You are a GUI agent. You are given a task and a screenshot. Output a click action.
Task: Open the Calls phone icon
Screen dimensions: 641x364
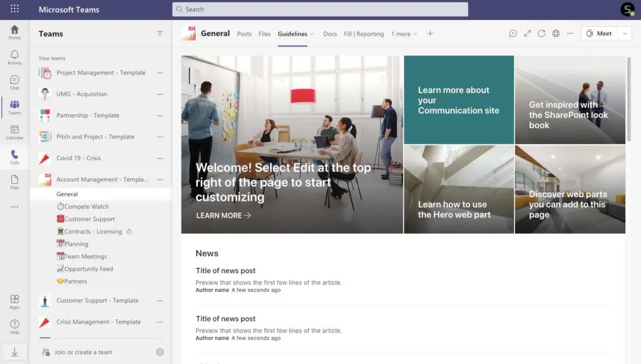[15, 157]
